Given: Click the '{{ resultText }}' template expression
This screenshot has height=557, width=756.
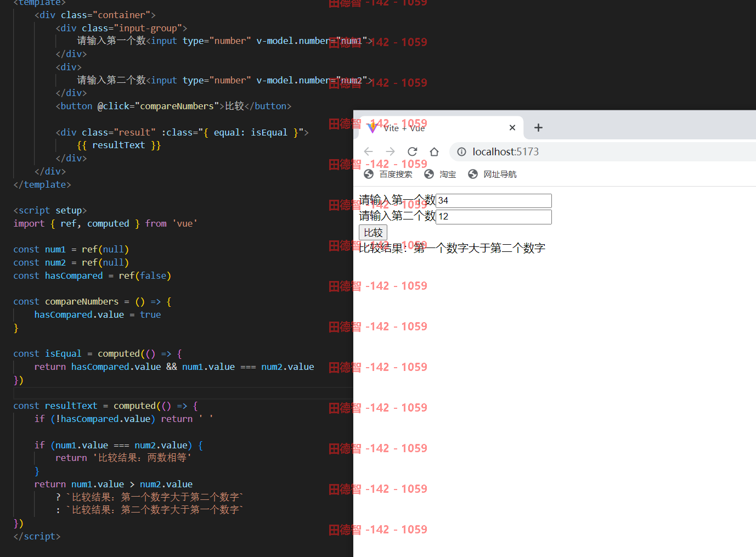Looking at the screenshot, I should pos(119,145).
